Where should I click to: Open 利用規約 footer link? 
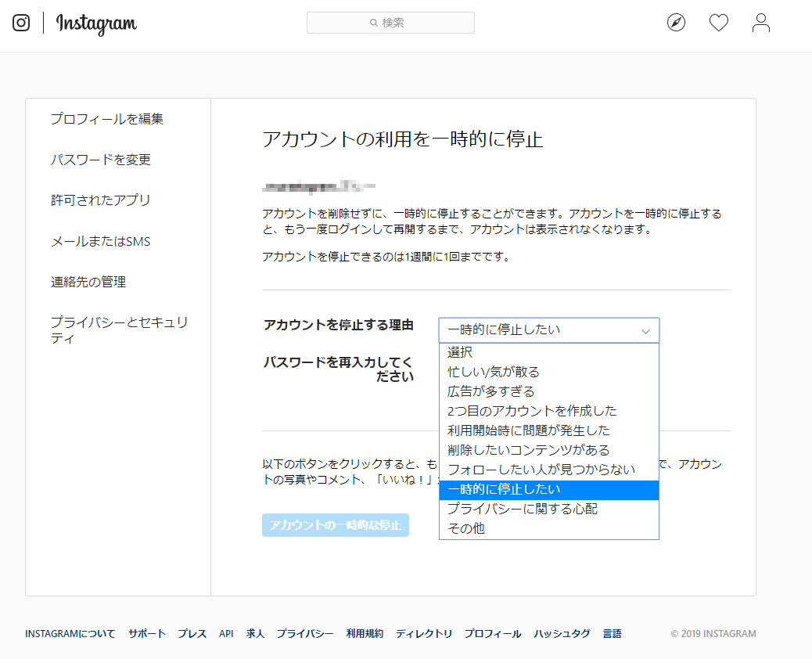(365, 634)
